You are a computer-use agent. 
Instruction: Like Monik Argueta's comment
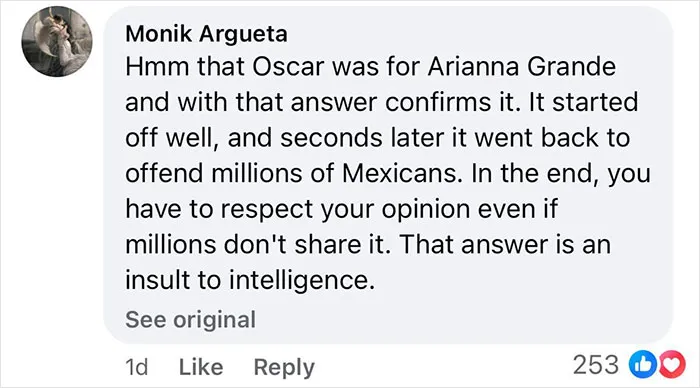[201, 367]
